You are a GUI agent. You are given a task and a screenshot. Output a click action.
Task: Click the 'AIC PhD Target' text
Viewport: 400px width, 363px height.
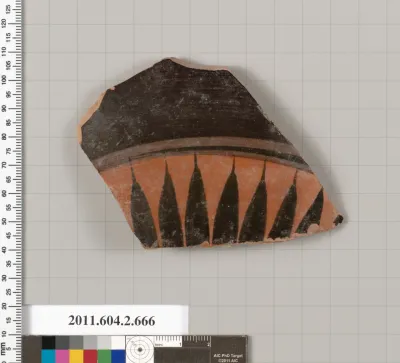(227, 356)
